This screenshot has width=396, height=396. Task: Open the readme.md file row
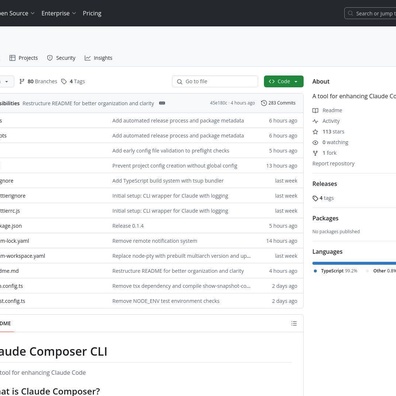[151, 271]
